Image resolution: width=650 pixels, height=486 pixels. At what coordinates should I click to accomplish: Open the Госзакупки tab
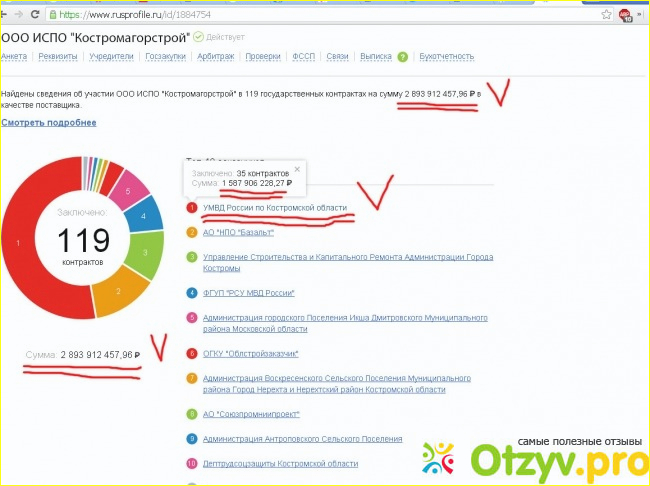pyautogui.click(x=166, y=57)
